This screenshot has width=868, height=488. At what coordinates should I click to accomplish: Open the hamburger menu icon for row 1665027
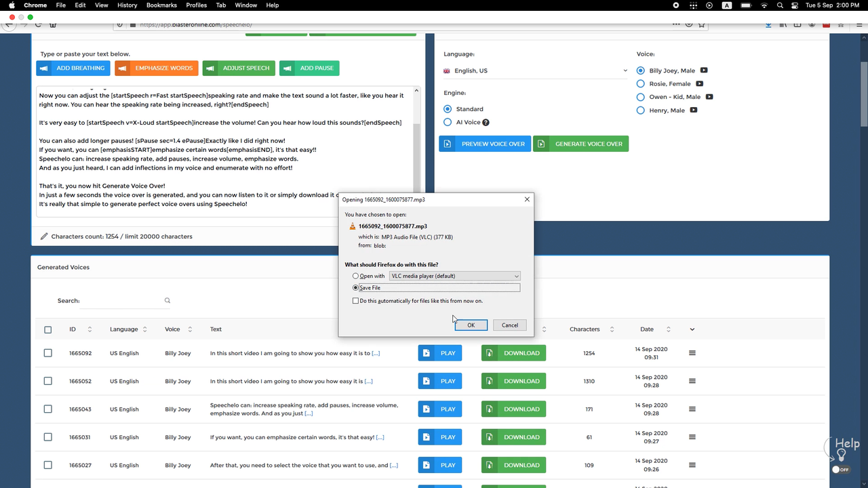point(692,465)
